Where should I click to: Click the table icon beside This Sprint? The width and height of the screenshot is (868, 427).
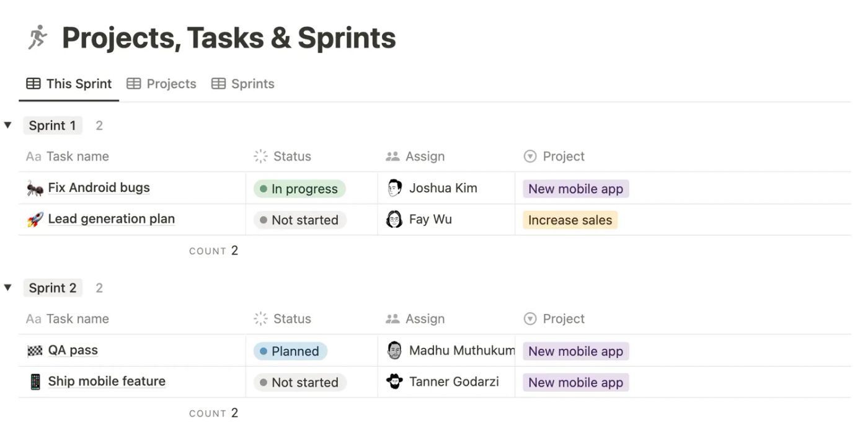pos(32,83)
